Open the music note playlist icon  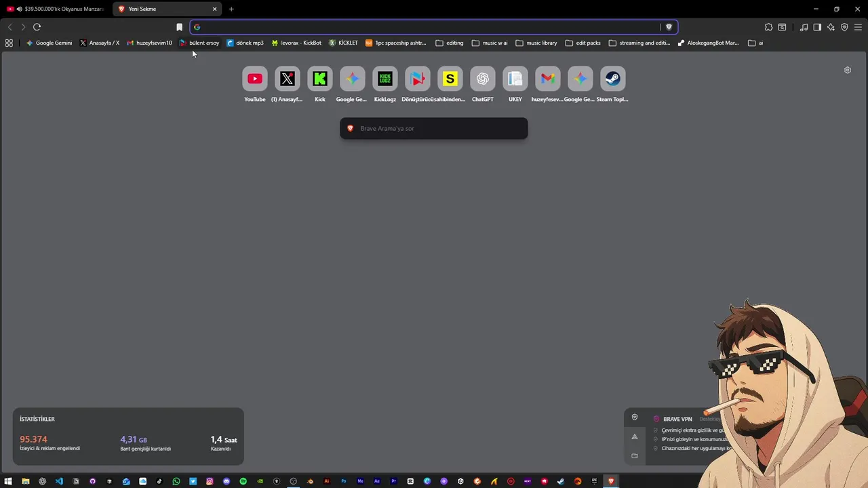tap(804, 27)
